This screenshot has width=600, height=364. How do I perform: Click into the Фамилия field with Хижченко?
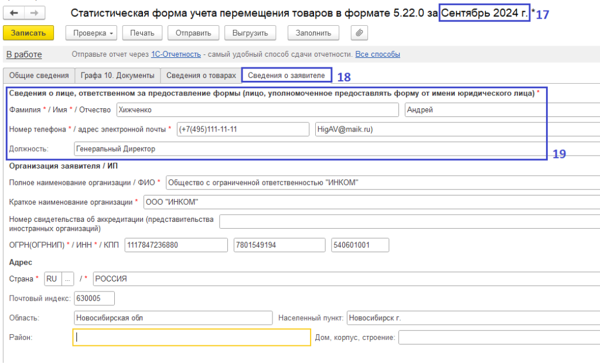coord(257,110)
